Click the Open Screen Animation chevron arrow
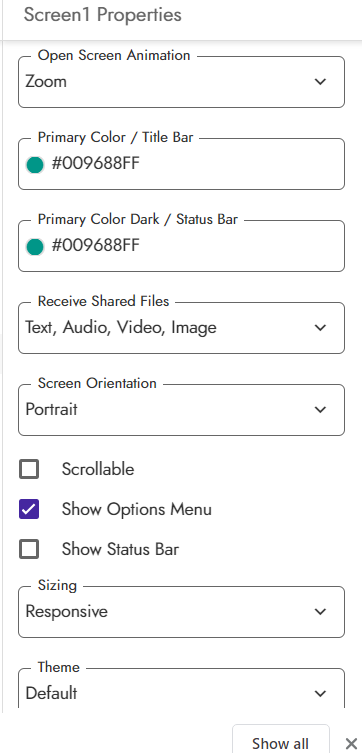The width and height of the screenshot is (362, 753). [x=320, y=82]
